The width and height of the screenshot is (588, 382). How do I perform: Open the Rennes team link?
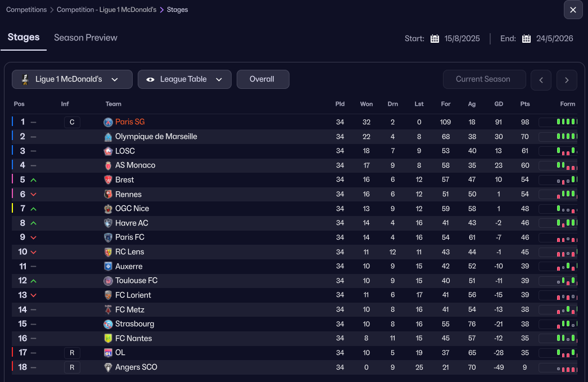(128, 194)
